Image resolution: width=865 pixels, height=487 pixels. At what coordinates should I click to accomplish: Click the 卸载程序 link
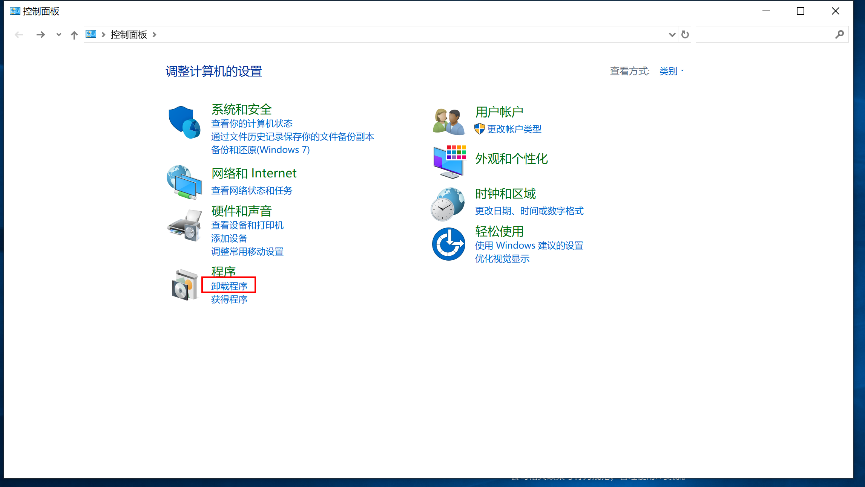pos(229,286)
